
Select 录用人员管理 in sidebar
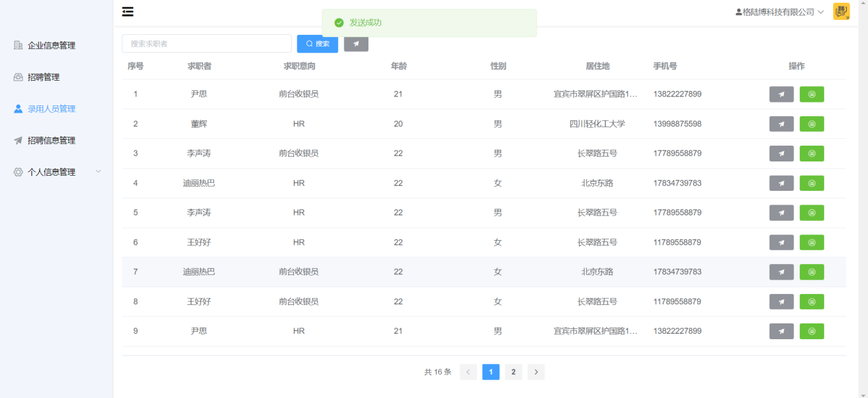click(57, 109)
